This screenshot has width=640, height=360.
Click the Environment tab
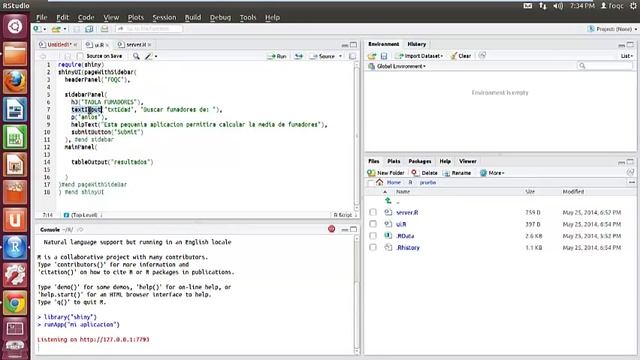(383, 44)
